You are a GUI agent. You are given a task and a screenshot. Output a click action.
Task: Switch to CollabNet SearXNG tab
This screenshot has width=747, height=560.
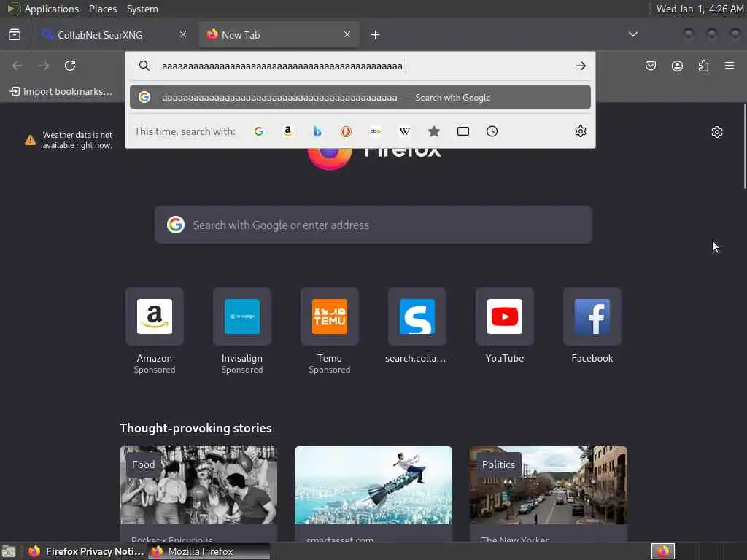click(x=113, y=35)
